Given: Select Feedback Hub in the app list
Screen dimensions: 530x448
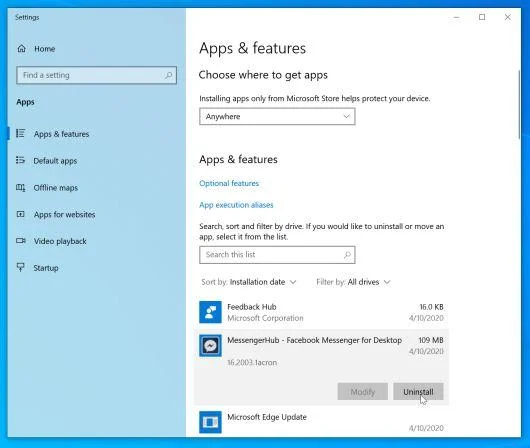Looking at the screenshot, I should click(321, 312).
